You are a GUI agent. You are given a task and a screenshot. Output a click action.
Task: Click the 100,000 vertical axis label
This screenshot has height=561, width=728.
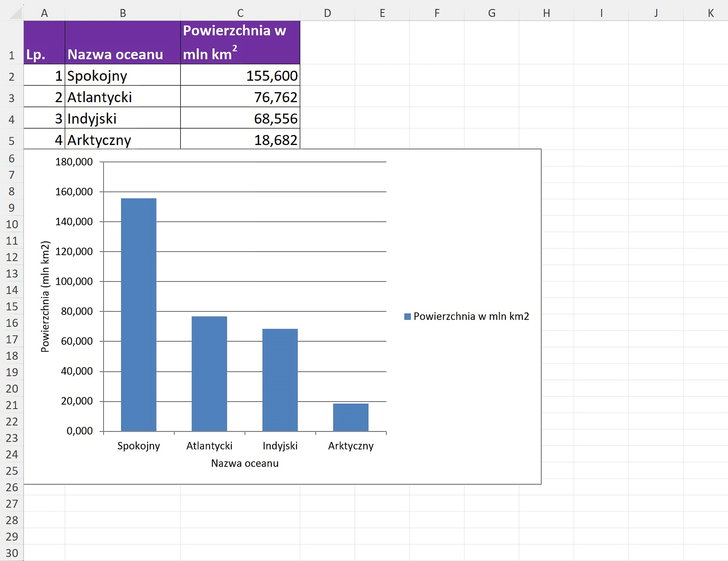[x=74, y=281]
